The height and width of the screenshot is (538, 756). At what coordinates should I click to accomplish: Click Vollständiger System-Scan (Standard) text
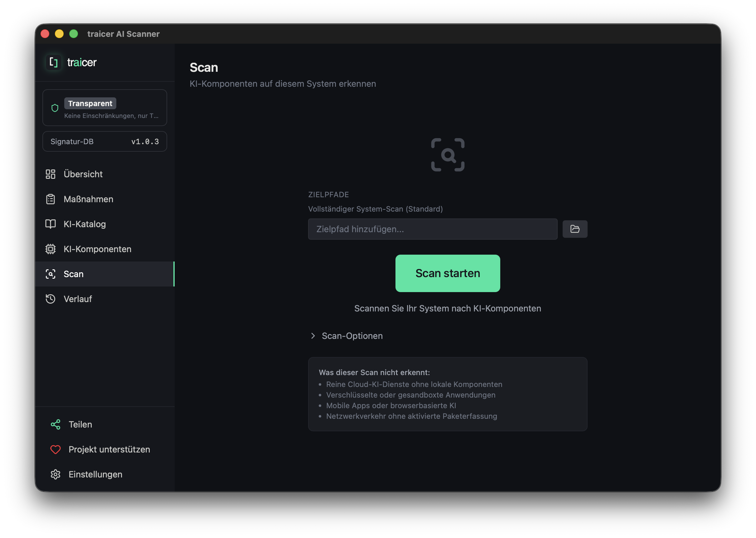click(x=376, y=209)
